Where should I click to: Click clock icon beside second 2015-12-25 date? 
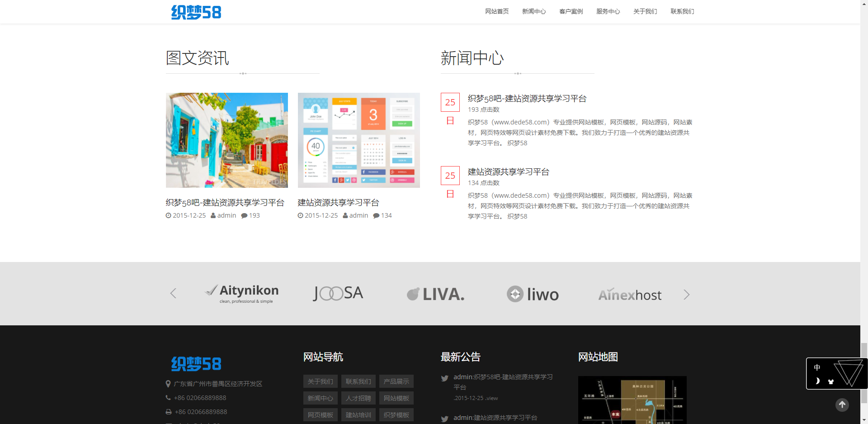point(301,216)
